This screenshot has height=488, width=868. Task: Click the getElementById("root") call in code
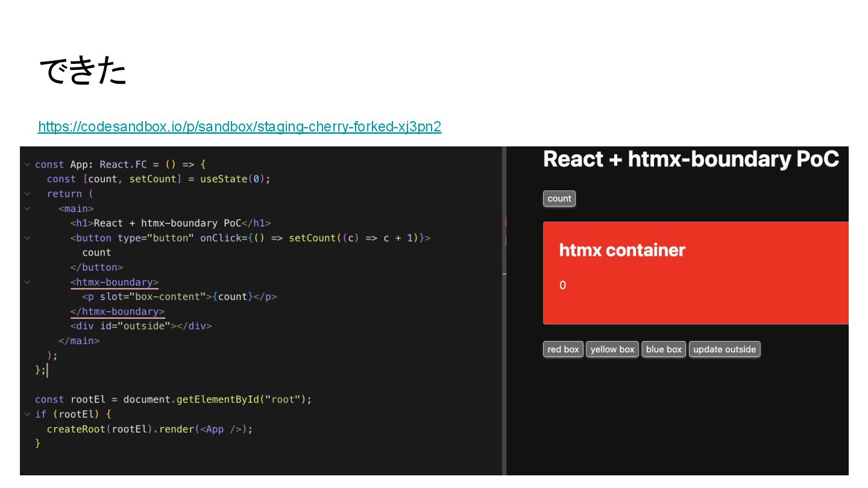tap(241, 399)
